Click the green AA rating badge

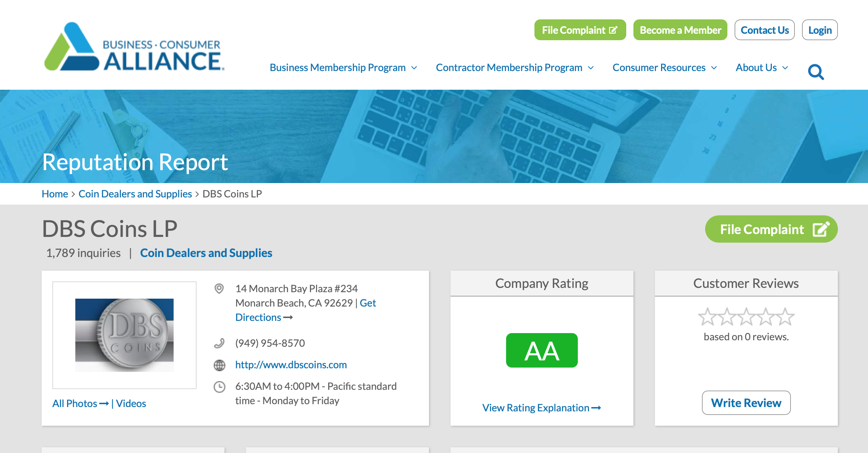click(x=542, y=350)
